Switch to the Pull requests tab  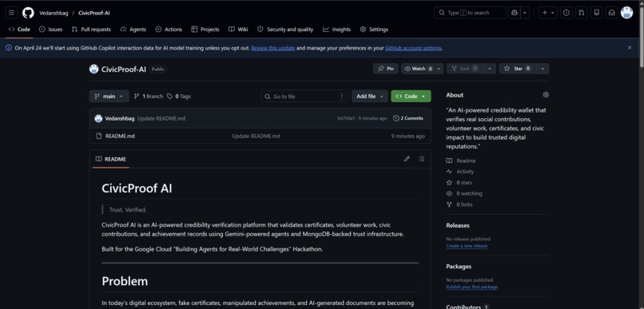[91, 29]
